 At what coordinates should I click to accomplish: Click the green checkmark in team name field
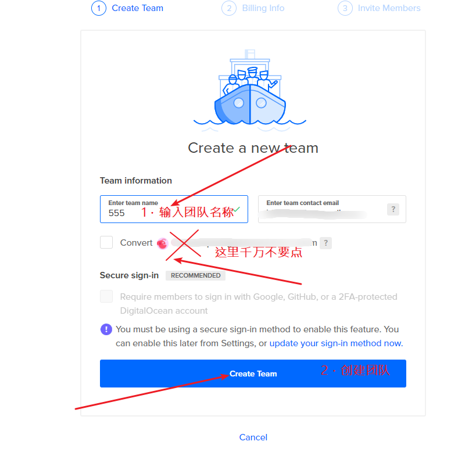(x=237, y=209)
